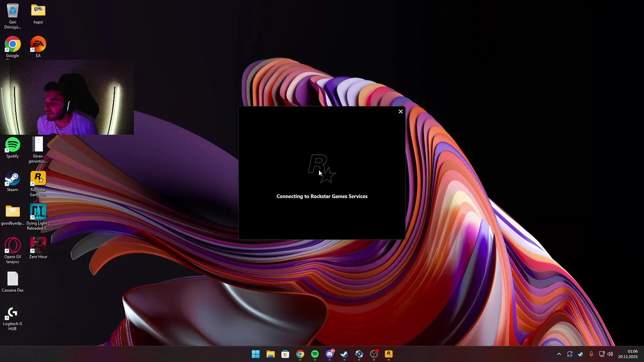Select the Logitech G HUB shortcut
The height and width of the screenshot is (362, 644).
click(x=13, y=318)
